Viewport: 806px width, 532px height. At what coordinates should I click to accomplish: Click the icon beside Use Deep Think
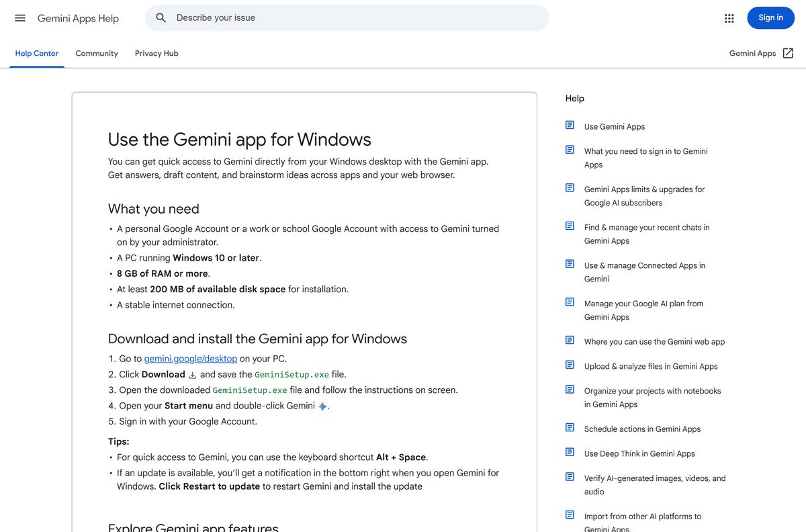(570, 453)
